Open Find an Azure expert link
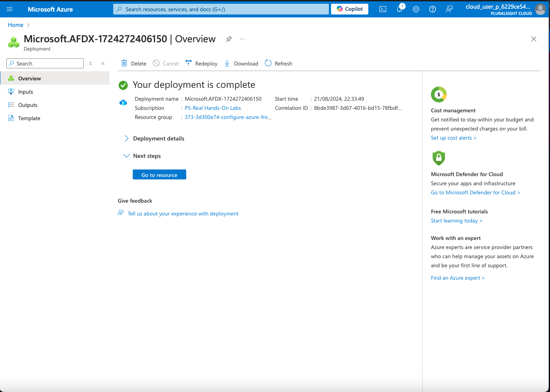Image resolution: width=550 pixels, height=392 pixels. tap(458, 278)
